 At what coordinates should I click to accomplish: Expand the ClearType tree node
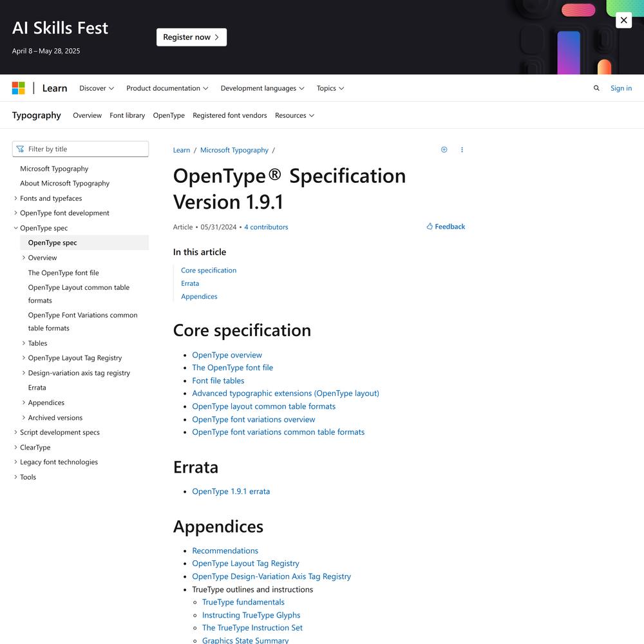click(15, 448)
